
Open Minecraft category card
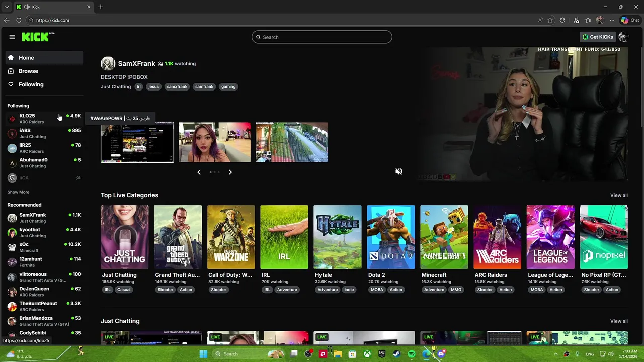(444, 237)
